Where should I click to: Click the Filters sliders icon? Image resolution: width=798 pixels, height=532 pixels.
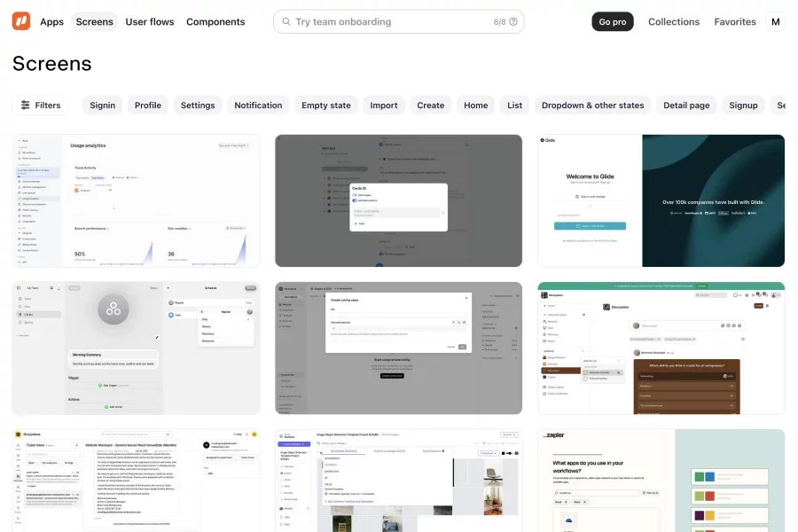click(26, 106)
